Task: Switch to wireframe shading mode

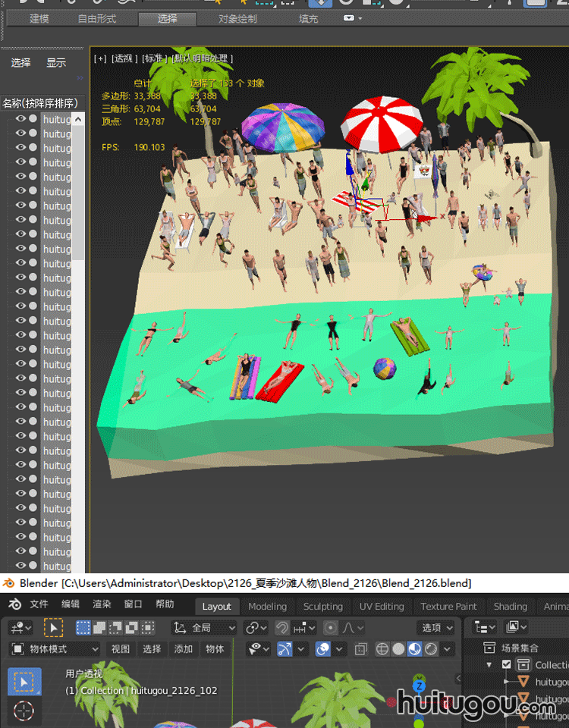Action: click(382, 649)
